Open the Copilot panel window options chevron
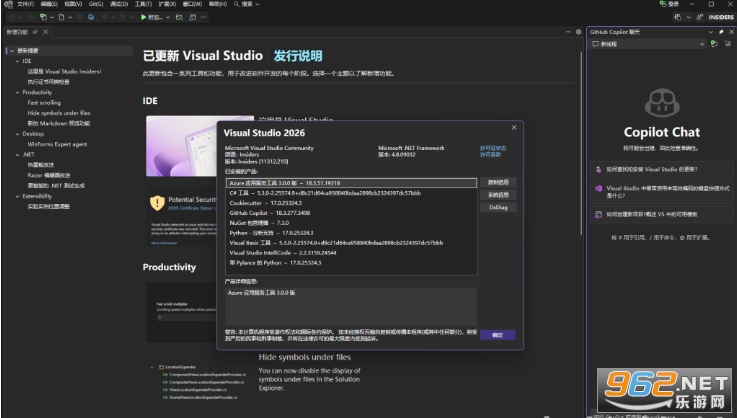This screenshot has width=737, height=418. [711, 32]
